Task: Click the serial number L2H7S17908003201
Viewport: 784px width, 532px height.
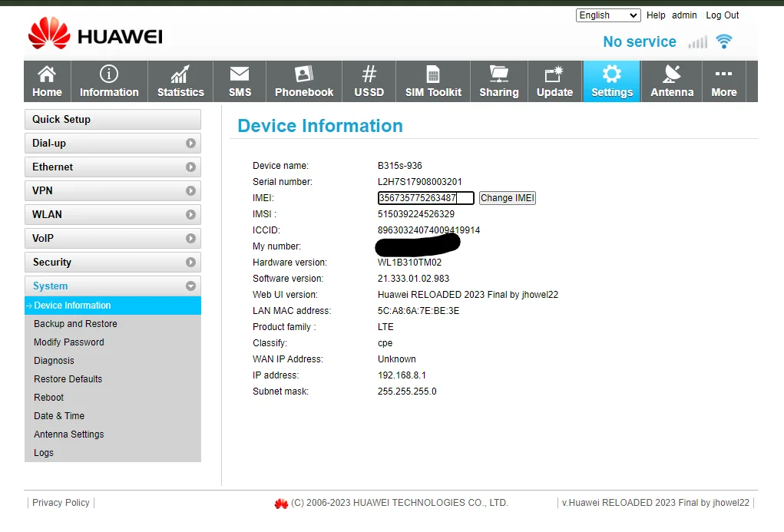Action: click(x=419, y=182)
